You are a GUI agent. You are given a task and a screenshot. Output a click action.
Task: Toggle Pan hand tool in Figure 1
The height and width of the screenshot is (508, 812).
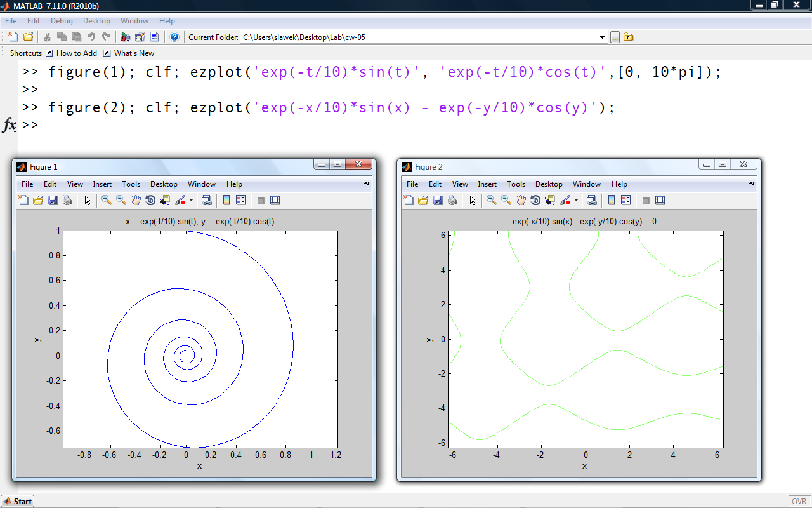click(136, 201)
